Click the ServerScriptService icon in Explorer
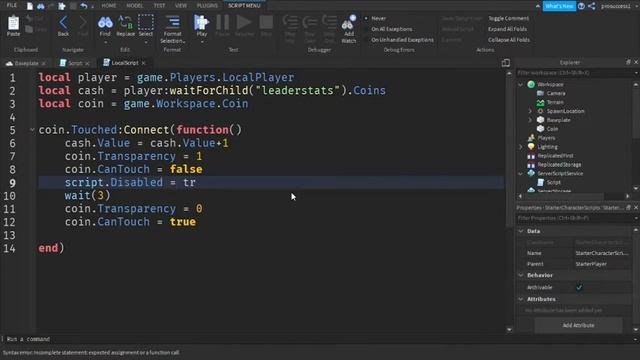Image resolution: width=640 pixels, height=360 pixels. (x=531, y=173)
